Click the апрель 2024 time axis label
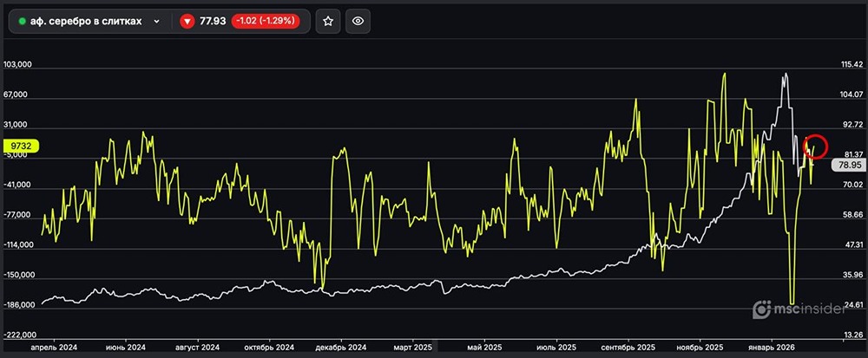868x358 pixels. tap(54, 348)
